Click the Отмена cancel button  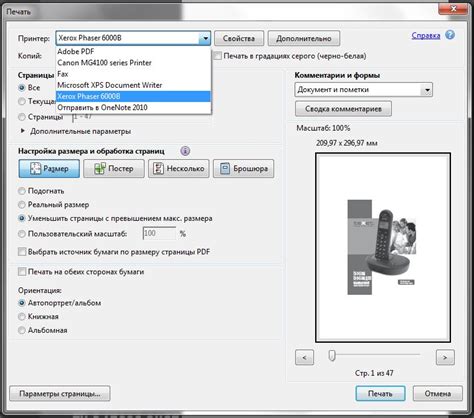pos(437,394)
